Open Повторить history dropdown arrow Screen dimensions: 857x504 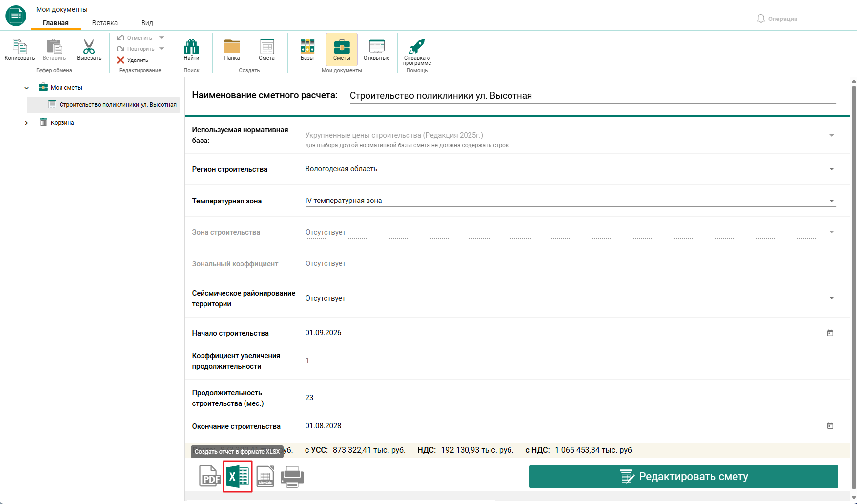tap(162, 49)
